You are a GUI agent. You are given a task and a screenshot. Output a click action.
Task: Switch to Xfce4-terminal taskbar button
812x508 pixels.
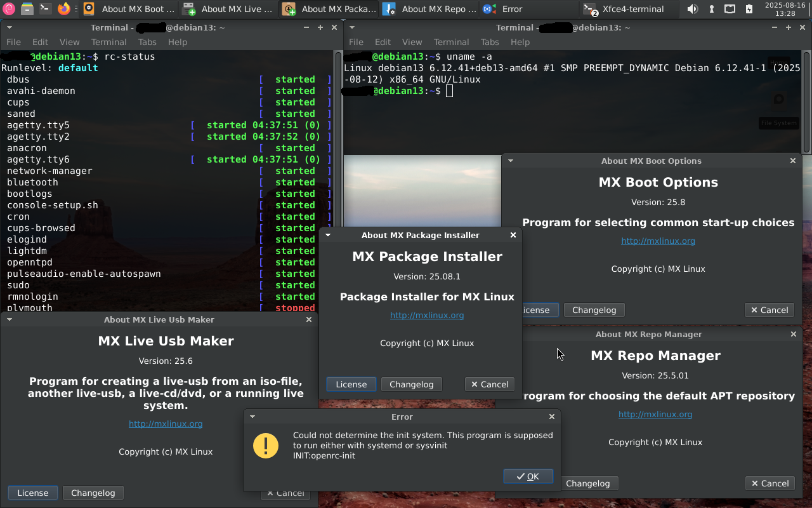(630, 9)
